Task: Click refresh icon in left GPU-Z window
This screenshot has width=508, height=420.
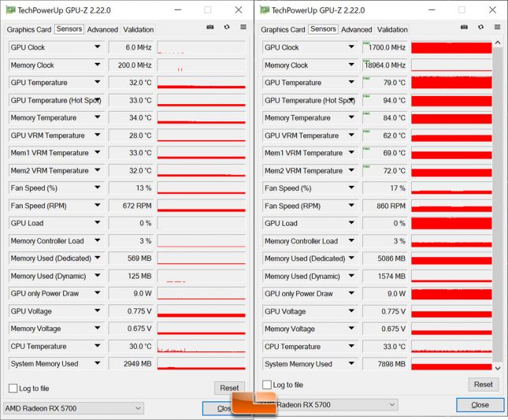Action: (x=227, y=27)
